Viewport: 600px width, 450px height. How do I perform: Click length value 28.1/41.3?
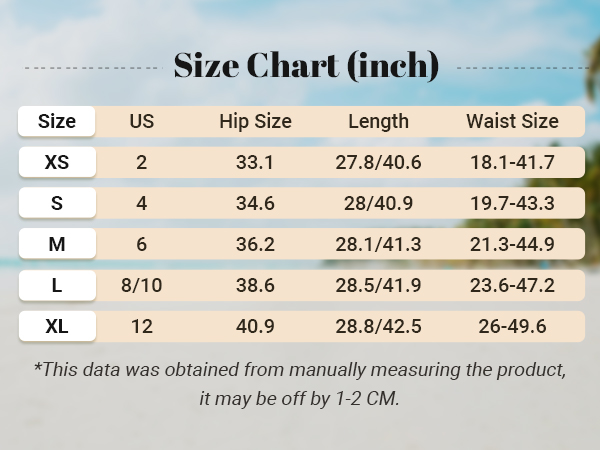[x=378, y=244]
